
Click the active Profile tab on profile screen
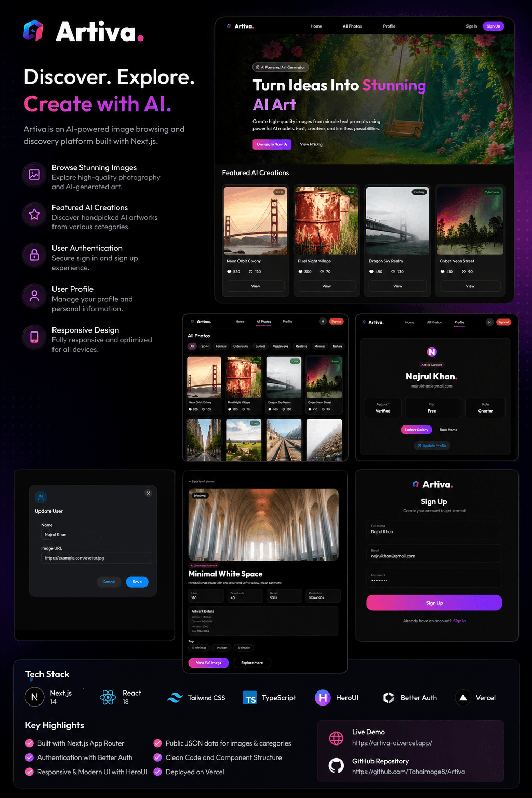459,322
